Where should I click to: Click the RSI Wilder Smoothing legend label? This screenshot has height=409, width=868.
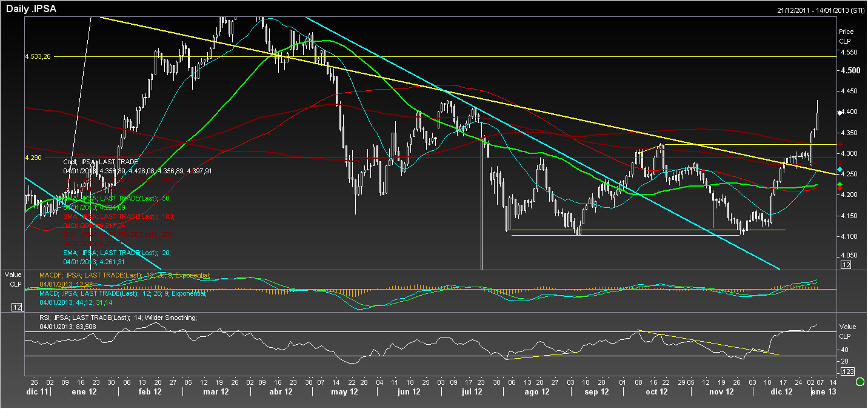coord(118,318)
